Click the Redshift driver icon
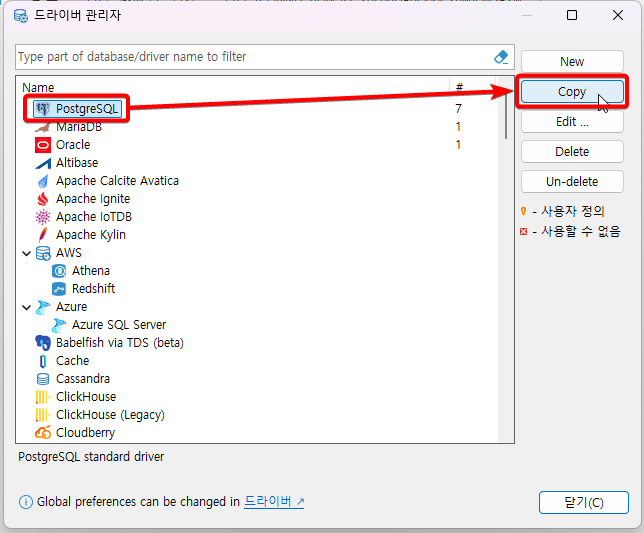 [59, 289]
